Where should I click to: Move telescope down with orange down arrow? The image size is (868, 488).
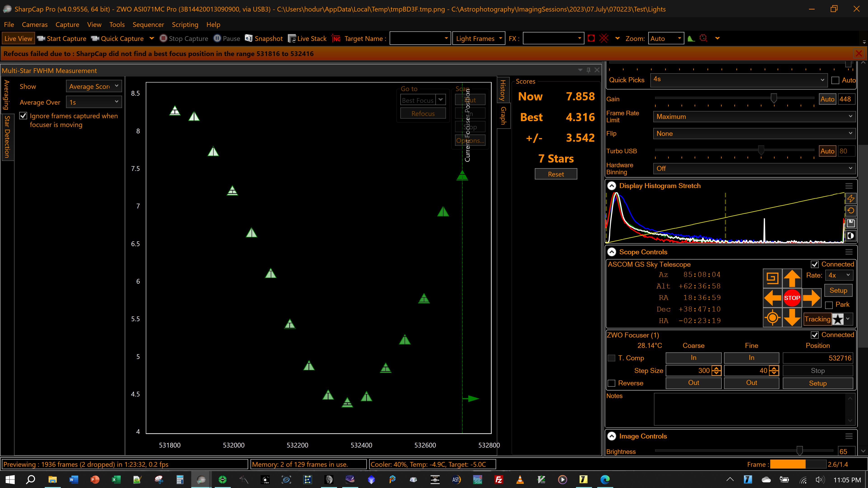pos(792,318)
